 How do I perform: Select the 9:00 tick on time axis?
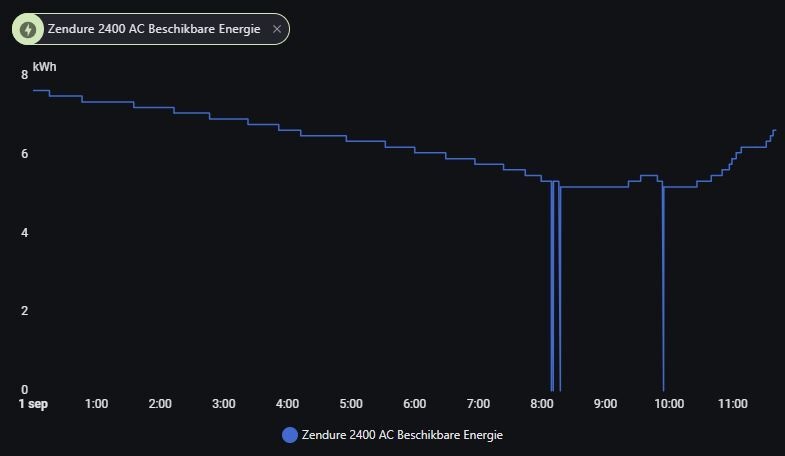606,404
